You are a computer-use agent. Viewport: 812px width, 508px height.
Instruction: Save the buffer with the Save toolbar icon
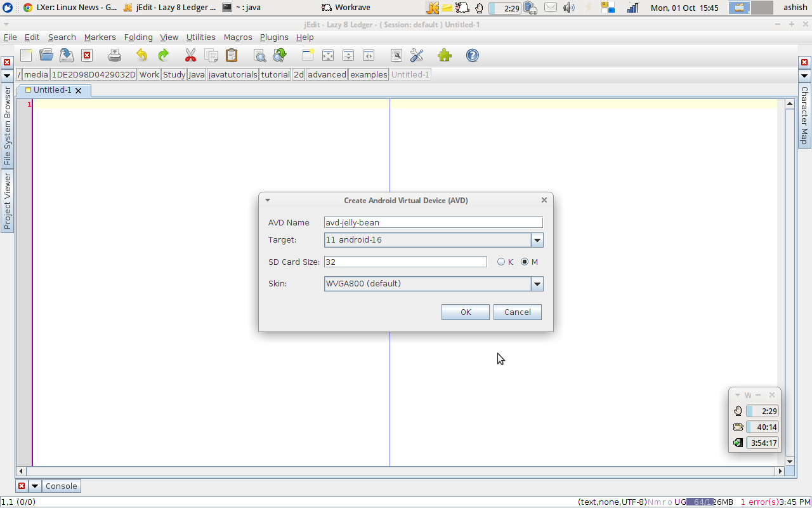[x=67, y=55]
